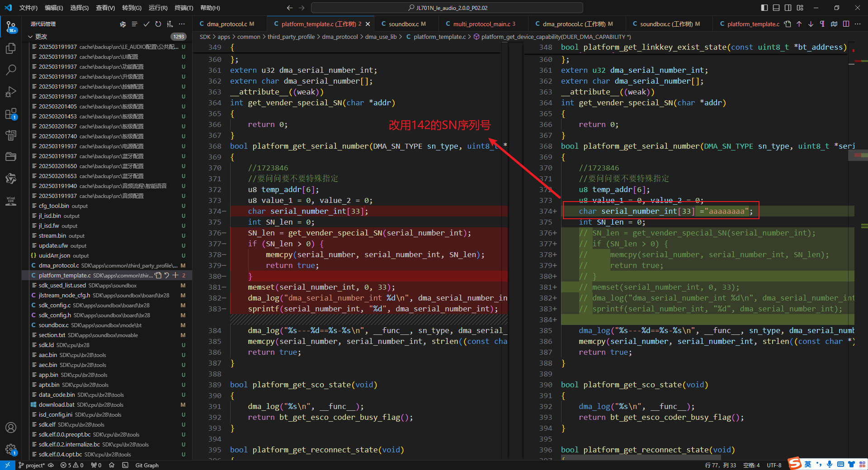
Task: Open diff editor more actions menu
Action: 858,24
